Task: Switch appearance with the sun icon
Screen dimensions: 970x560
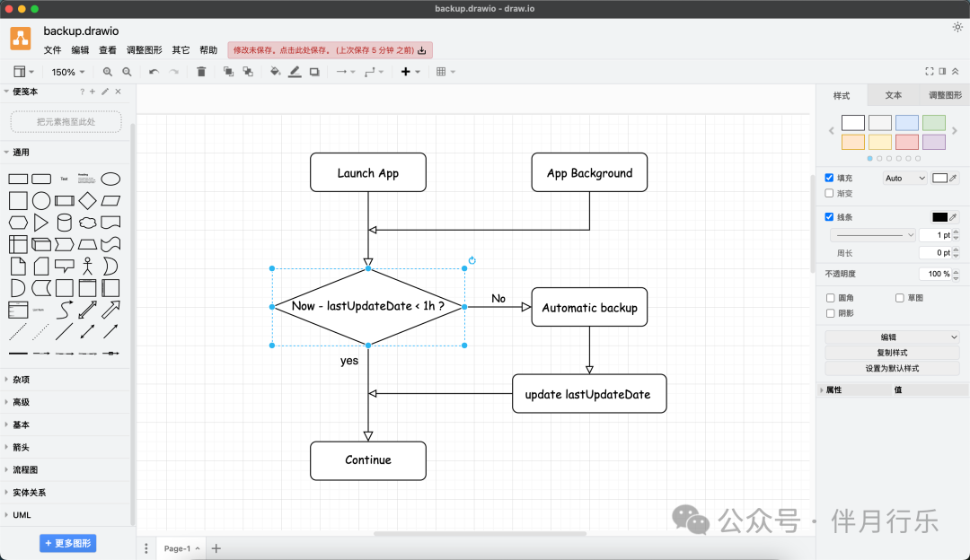Action: (957, 27)
